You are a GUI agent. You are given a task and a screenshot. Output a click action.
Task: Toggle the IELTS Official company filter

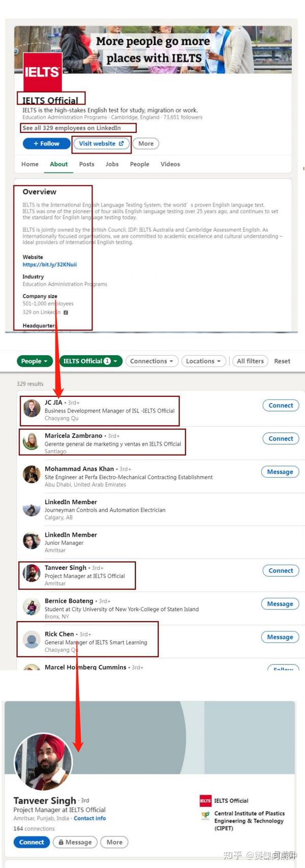(90, 361)
